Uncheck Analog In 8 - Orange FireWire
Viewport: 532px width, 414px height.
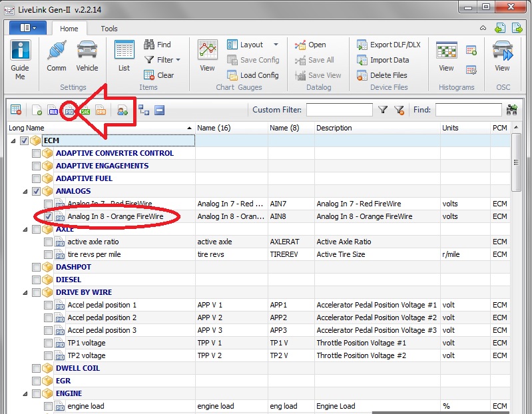49,216
